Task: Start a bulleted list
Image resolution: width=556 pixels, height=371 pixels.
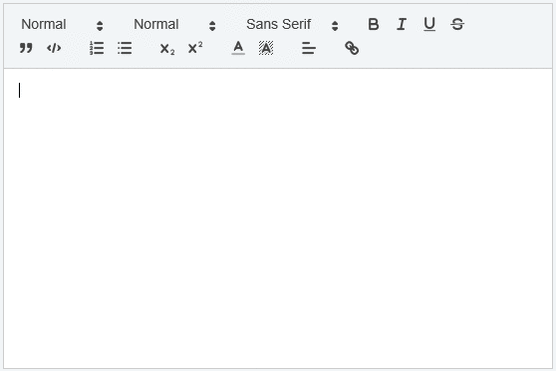Action: [125, 48]
